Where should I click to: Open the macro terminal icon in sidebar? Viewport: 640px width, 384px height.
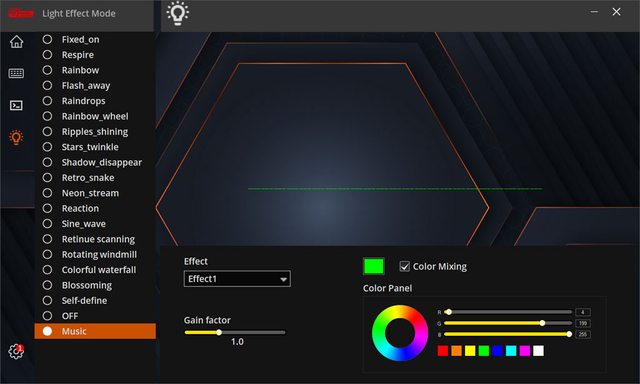16,105
